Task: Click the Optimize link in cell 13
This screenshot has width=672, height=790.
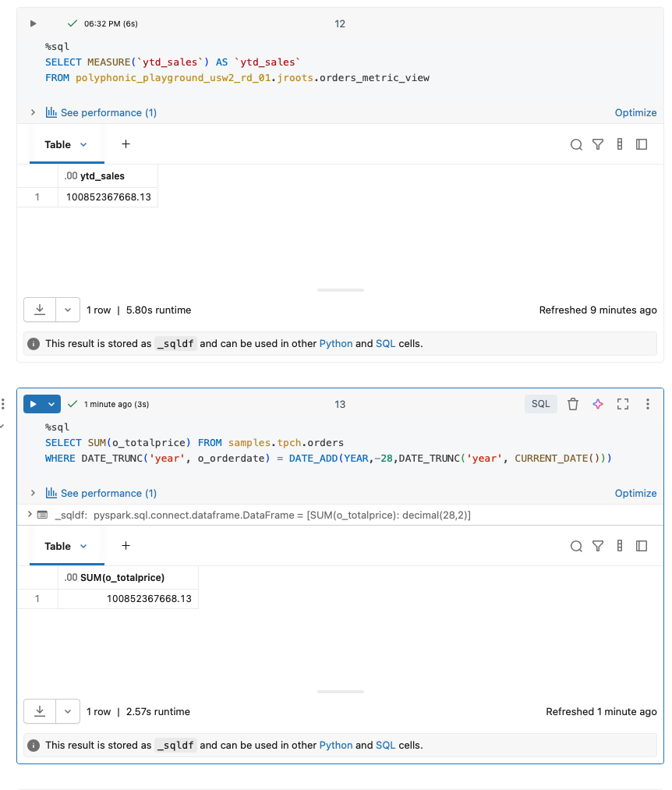Action: pos(635,493)
